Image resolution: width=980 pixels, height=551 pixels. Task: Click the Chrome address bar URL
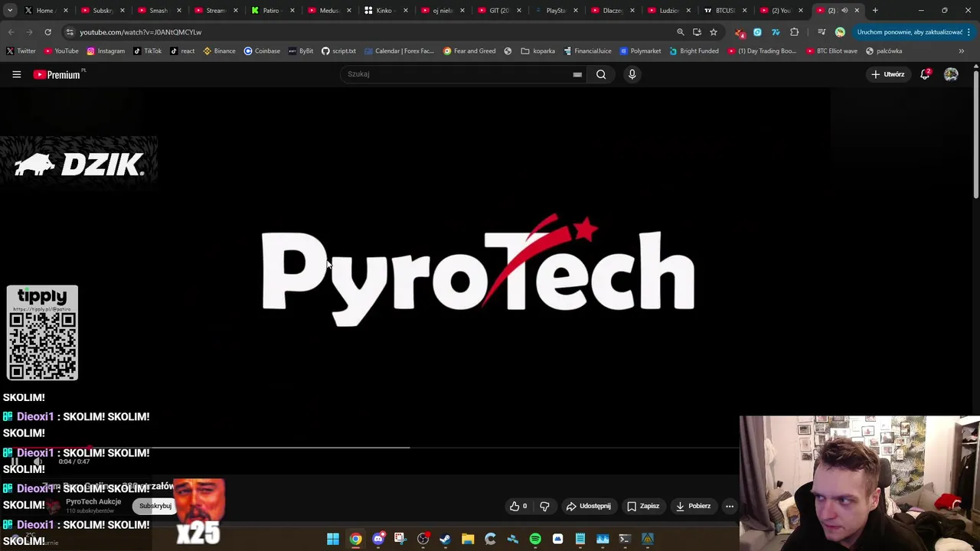click(x=140, y=32)
